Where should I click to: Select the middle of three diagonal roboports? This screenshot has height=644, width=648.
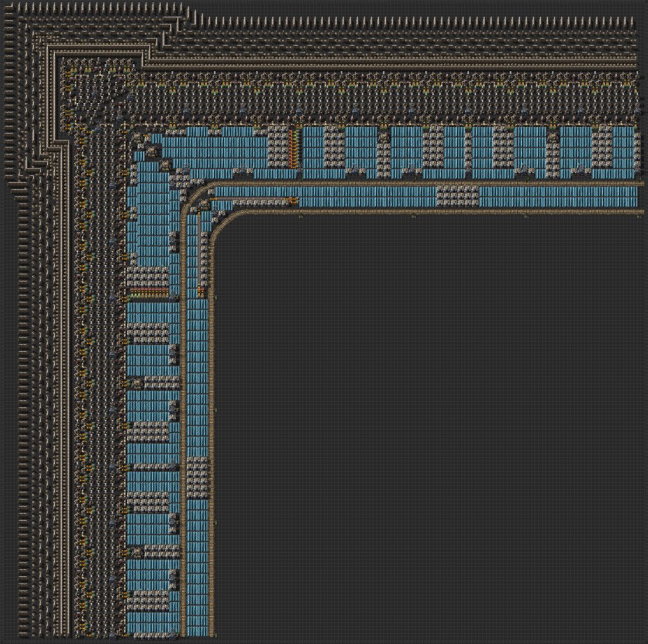tap(152, 151)
